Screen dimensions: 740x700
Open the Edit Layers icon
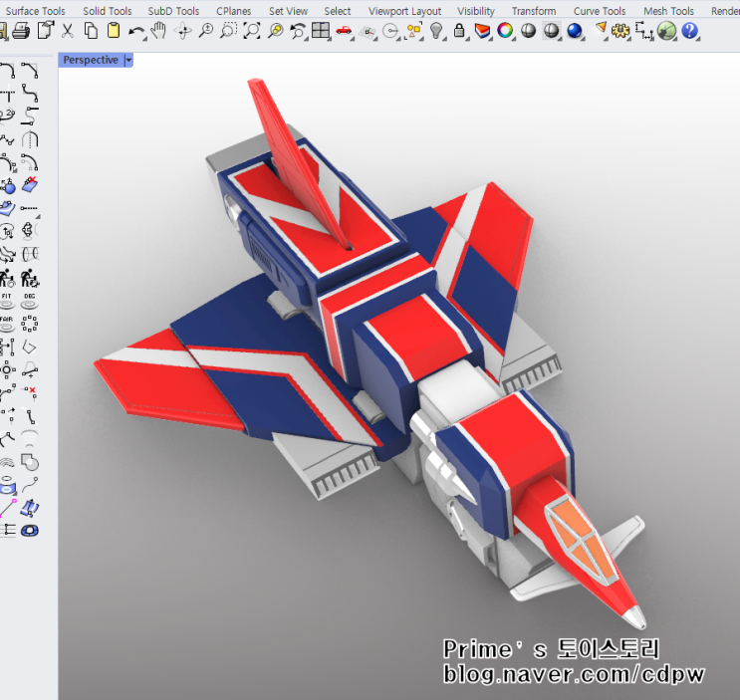pos(482,32)
